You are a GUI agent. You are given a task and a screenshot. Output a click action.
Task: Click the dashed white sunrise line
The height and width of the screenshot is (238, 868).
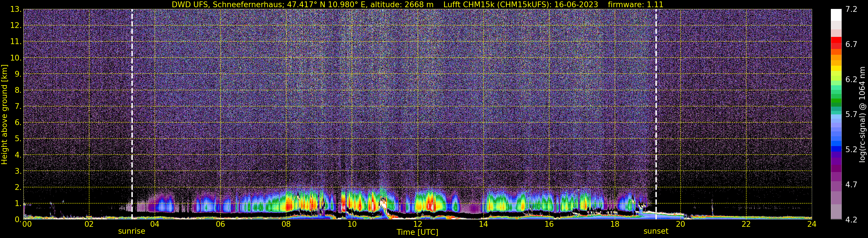coord(132,114)
